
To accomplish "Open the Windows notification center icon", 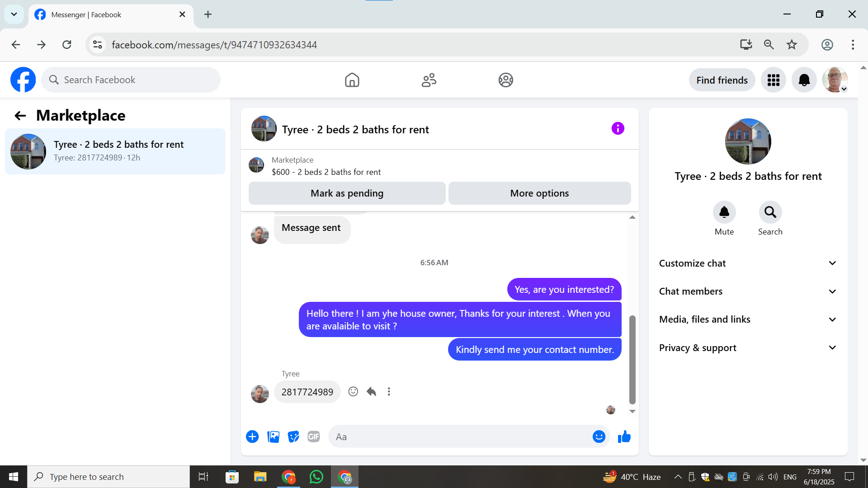I will tap(849, 477).
